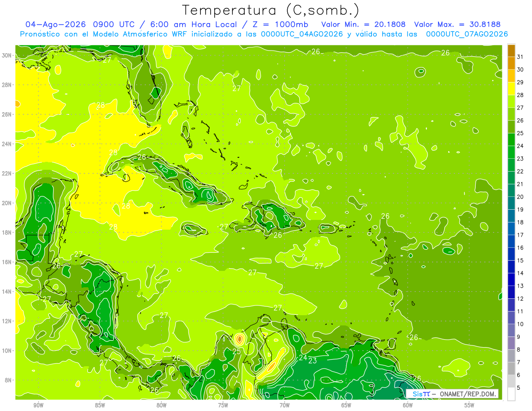Click the legend value 10

pos(520,324)
